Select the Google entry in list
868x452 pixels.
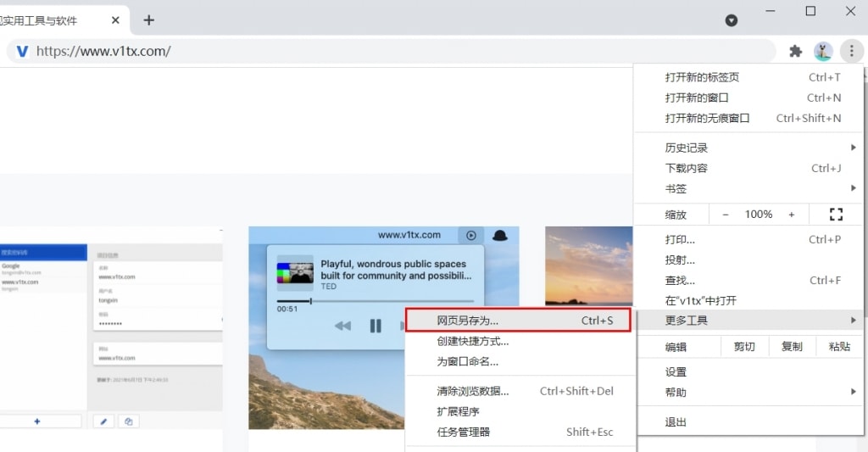coord(43,269)
